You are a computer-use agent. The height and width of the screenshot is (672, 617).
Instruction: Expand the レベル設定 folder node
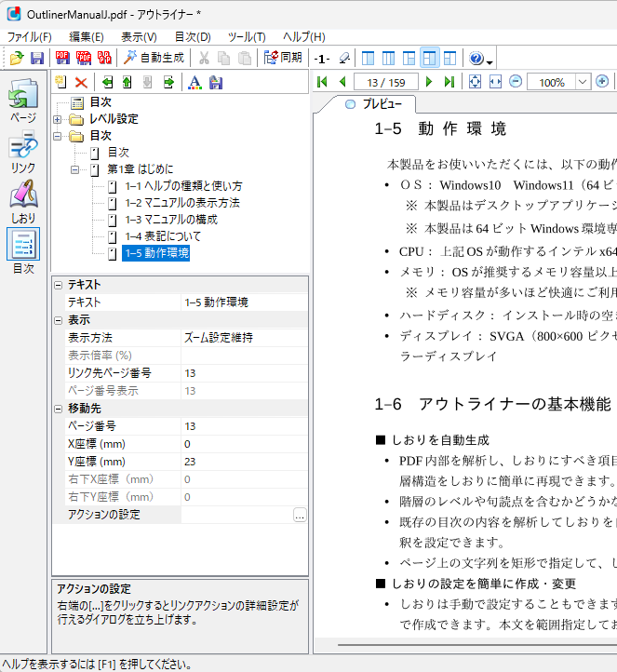point(58,119)
